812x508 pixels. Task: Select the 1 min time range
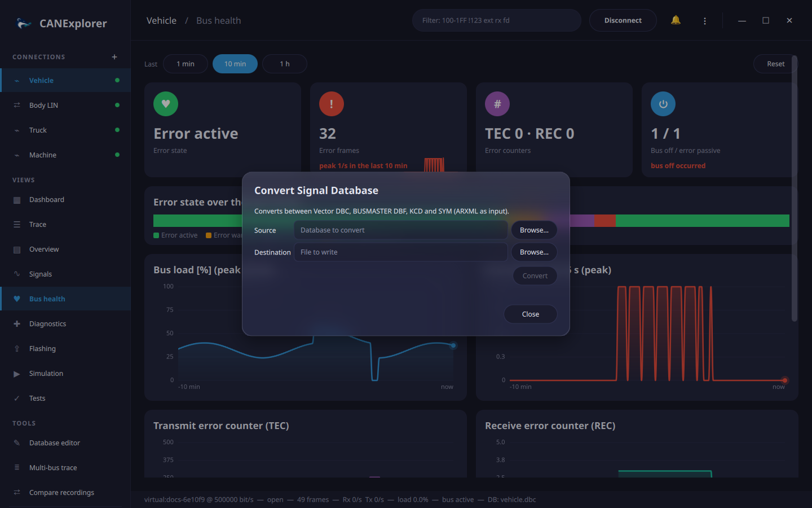coord(186,64)
